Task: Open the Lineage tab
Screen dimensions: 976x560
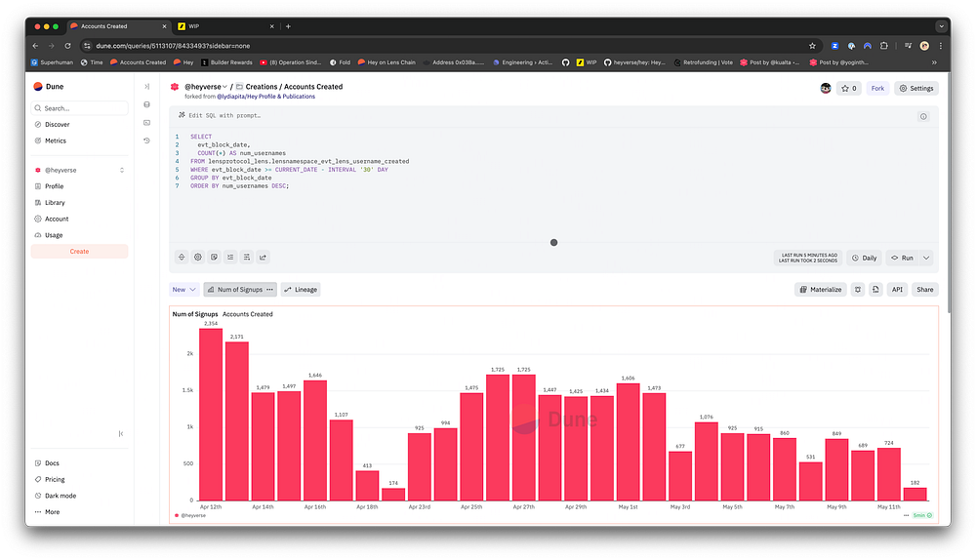Action: pyautogui.click(x=301, y=290)
